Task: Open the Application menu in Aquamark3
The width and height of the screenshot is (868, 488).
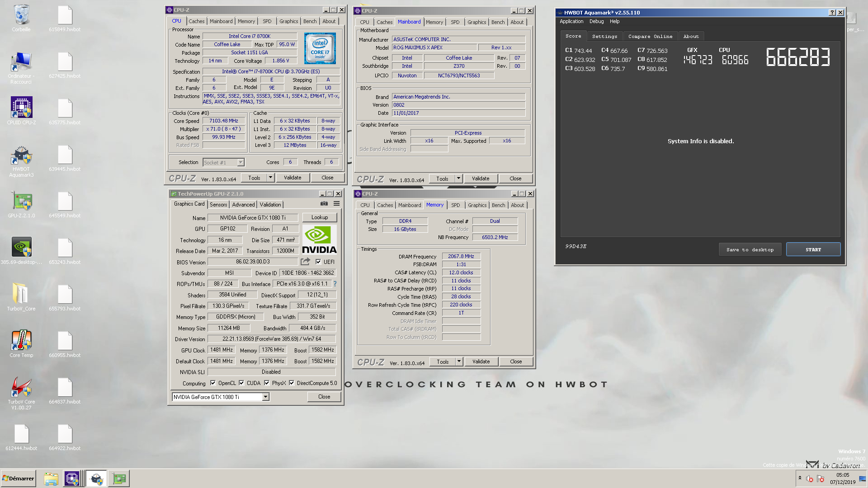Action: [571, 21]
